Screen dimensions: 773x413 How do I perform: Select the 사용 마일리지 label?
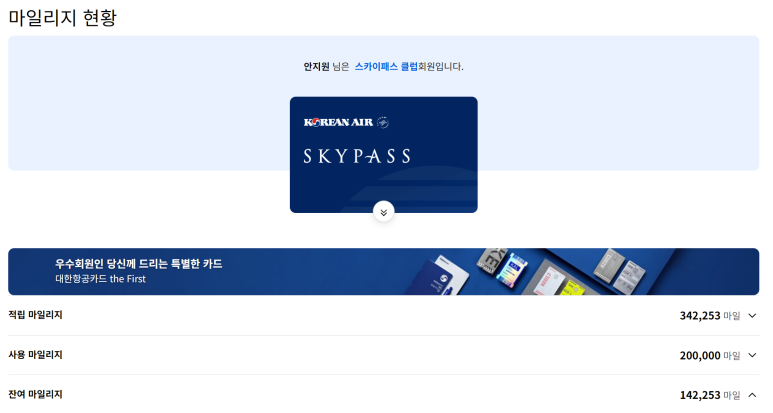(35, 355)
